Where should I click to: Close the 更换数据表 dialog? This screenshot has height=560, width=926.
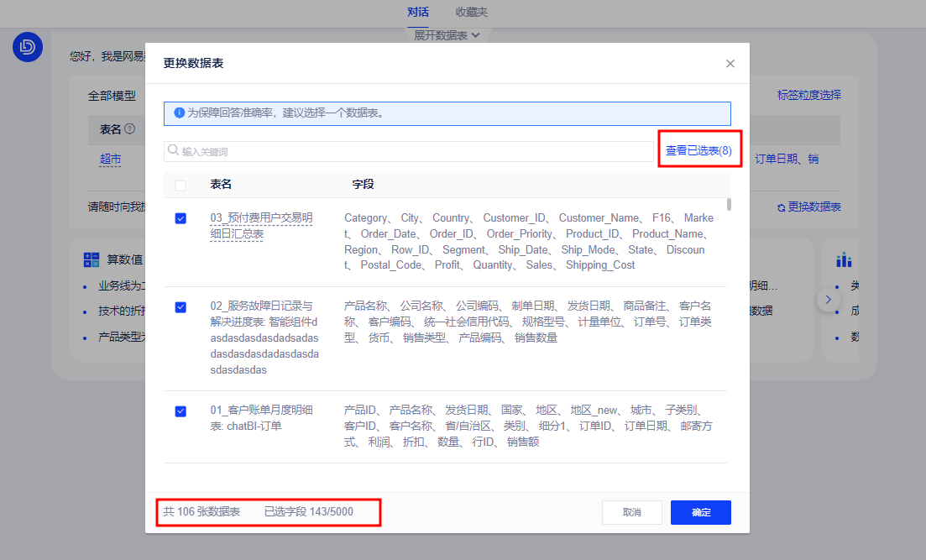(730, 64)
